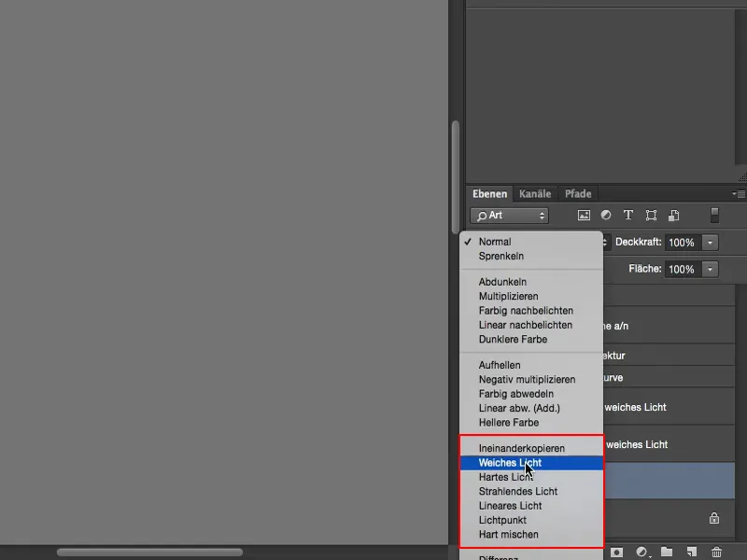Select the highlighted blue layer row

click(669, 481)
